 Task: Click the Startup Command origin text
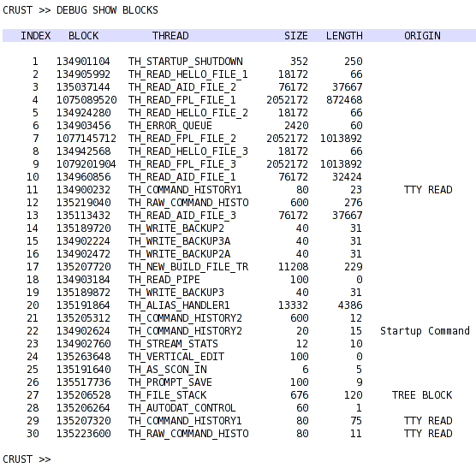point(425,331)
